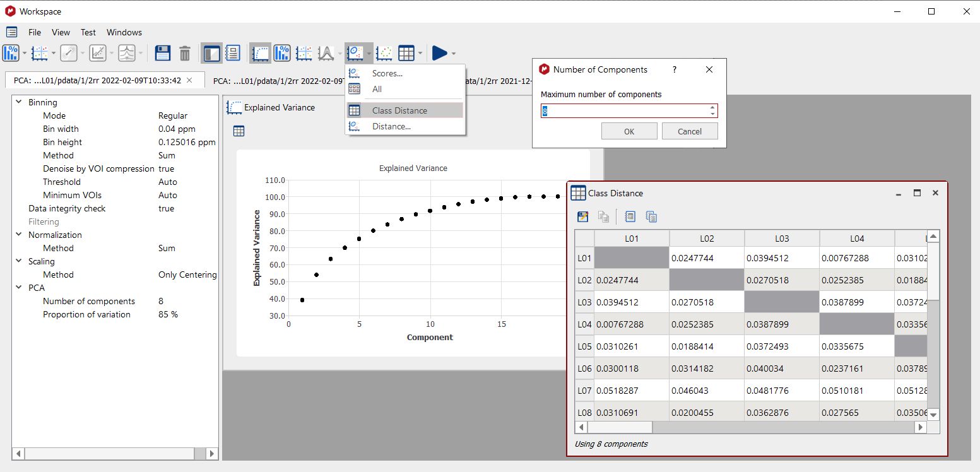Collapse the Scaling tree section
Screen dimensions: 980x472
(x=18, y=261)
